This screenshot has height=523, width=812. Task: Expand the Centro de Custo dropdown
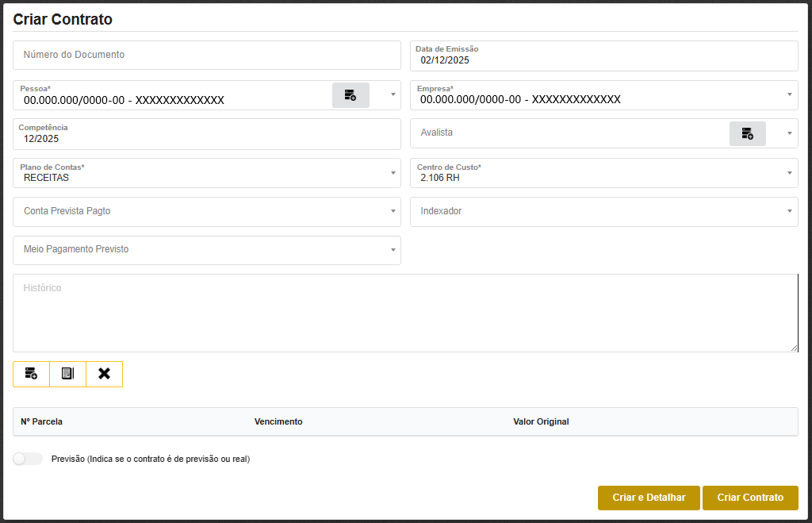pos(790,173)
